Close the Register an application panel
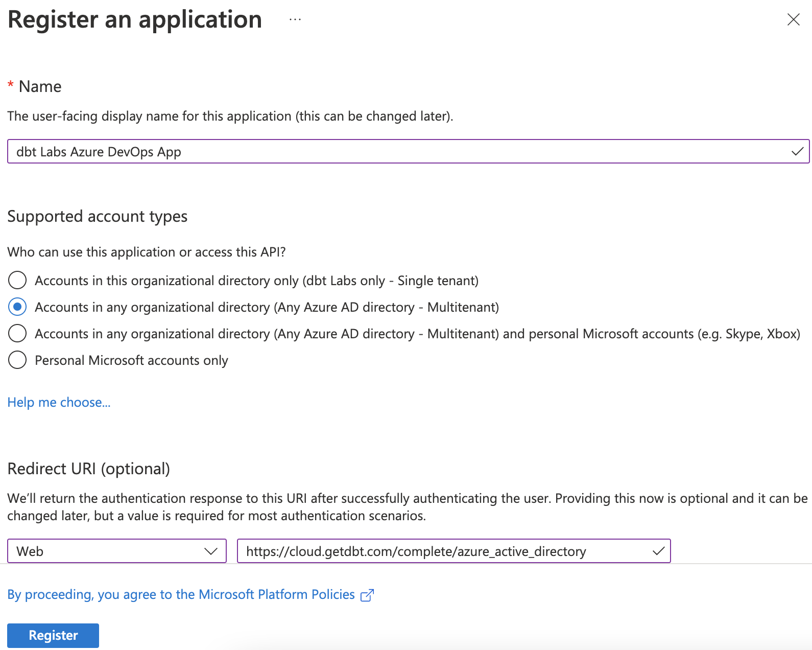The image size is (812, 650). [793, 20]
